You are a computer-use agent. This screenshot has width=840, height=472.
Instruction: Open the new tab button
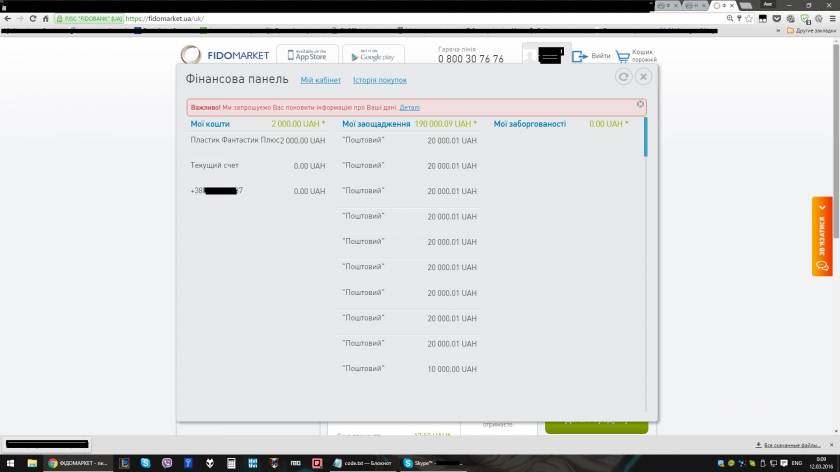pos(745,5)
